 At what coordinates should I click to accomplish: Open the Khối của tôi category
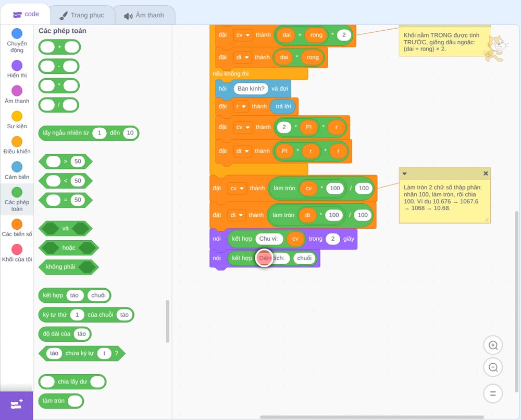point(17,253)
